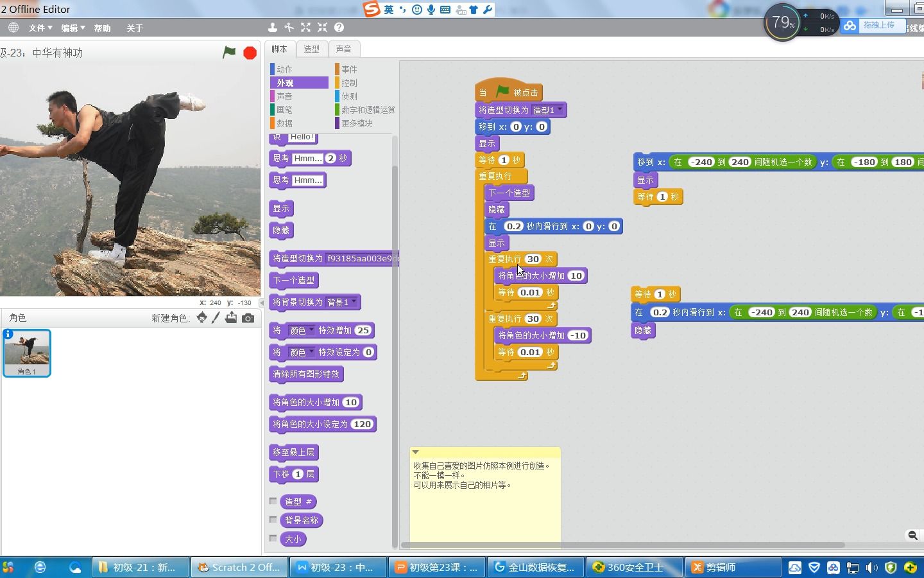Collapse the stage with the small arrow
The height and width of the screenshot is (578, 924).
coord(262,302)
